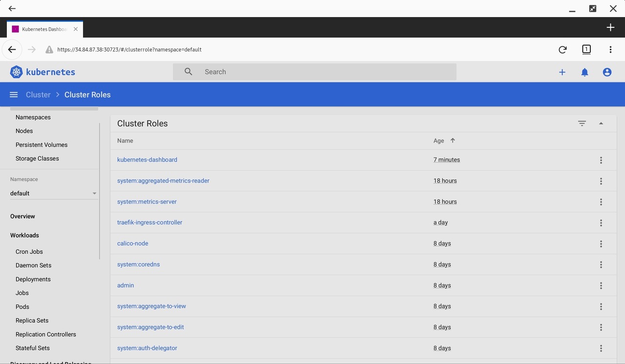Open the system:coredns cluster role link
This screenshot has height=364, width=625.
coord(138,264)
